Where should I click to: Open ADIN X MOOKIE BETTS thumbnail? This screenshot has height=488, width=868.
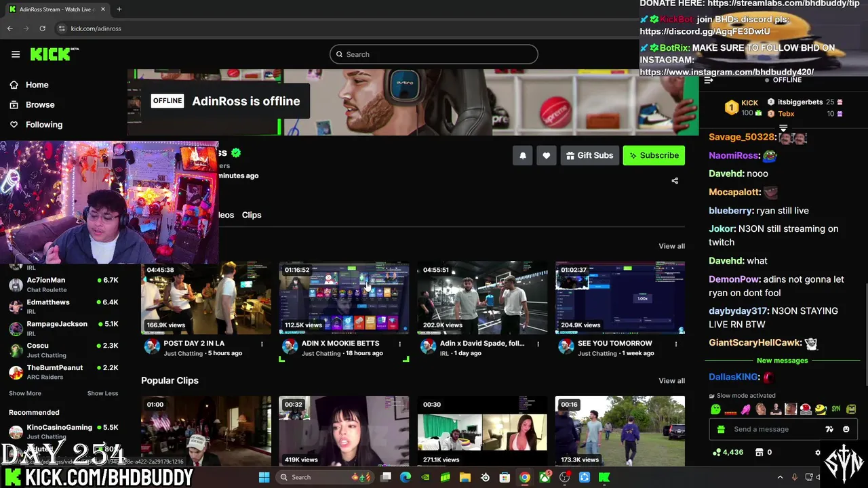pos(344,298)
